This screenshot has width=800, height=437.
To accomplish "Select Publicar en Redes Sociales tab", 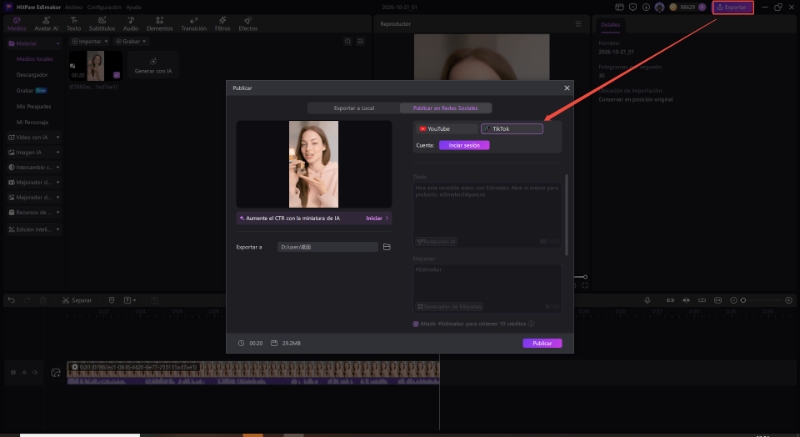I will click(x=445, y=108).
